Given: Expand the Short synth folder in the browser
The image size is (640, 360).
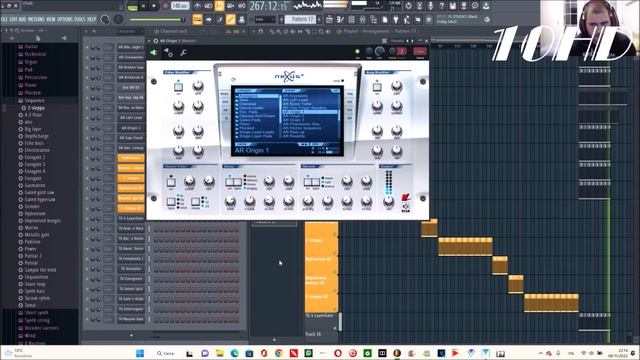Looking at the screenshot, I should point(36,313).
